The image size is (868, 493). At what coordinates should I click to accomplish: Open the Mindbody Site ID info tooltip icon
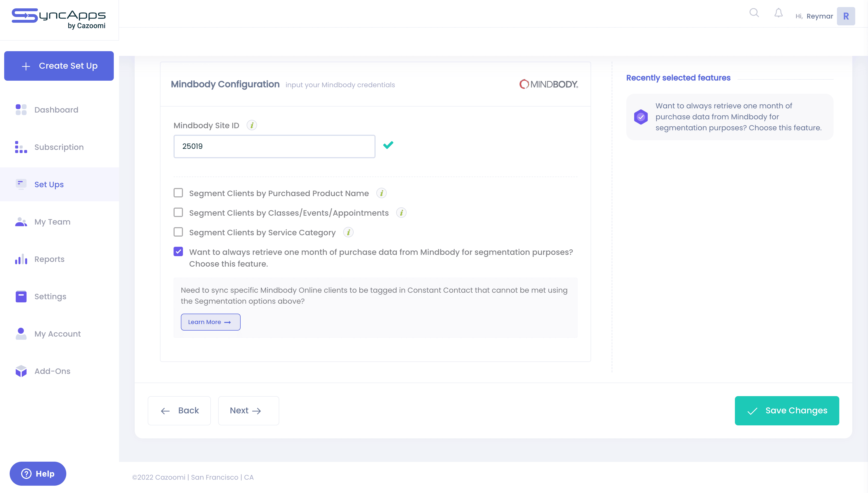pyautogui.click(x=252, y=125)
